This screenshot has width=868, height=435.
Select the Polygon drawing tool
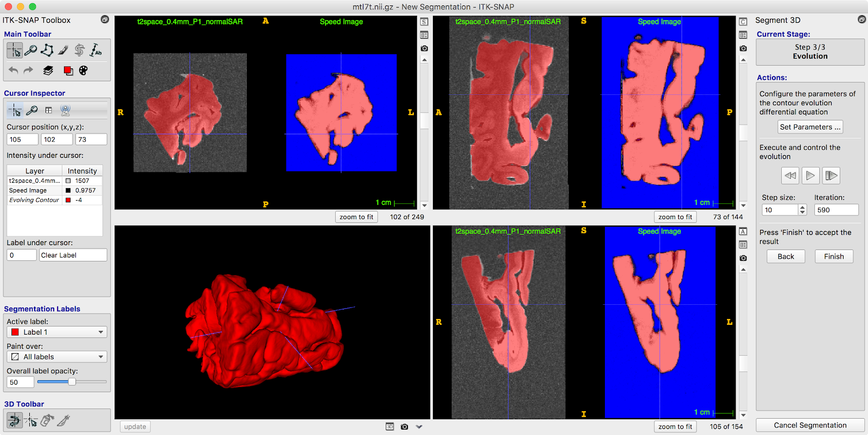point(47,50)
